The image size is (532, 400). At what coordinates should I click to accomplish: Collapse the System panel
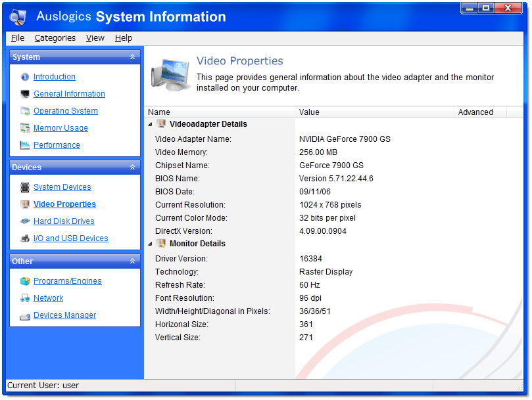tap(133, 57)
